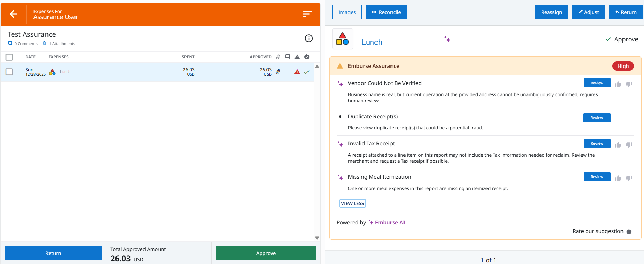Click the scroll down arrow of expense list

(317, 238)
